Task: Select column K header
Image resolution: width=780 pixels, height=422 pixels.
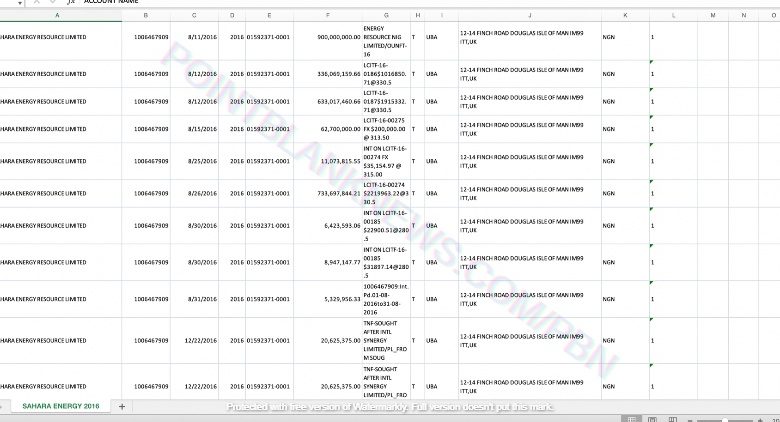Action: click(625, 15)
